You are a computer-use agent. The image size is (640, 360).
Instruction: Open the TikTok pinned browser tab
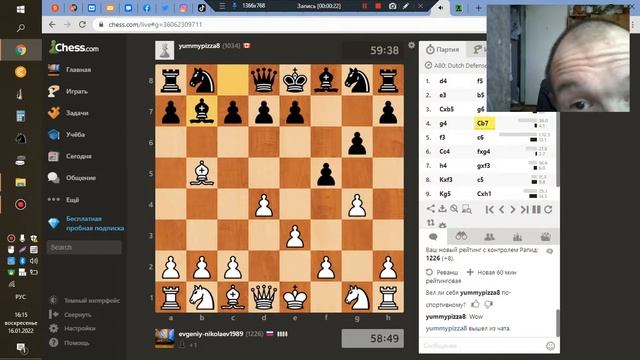(x=202, y=8)
